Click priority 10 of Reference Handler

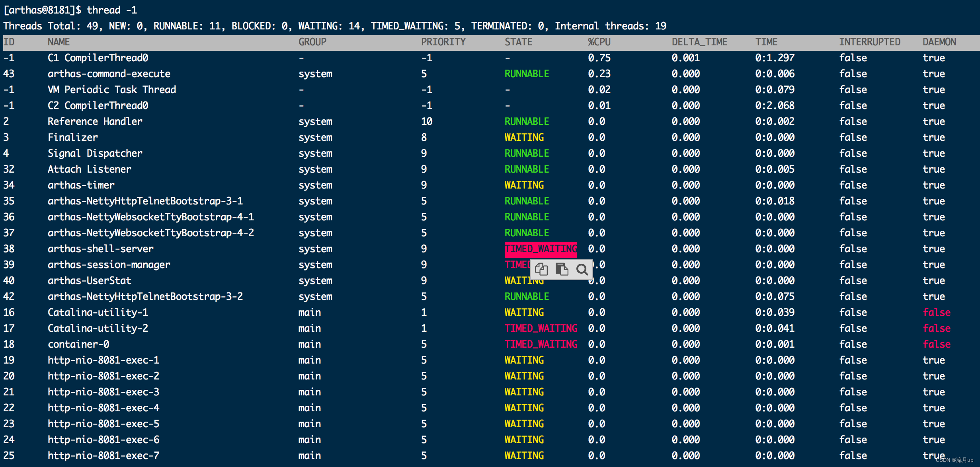[427, 122]
